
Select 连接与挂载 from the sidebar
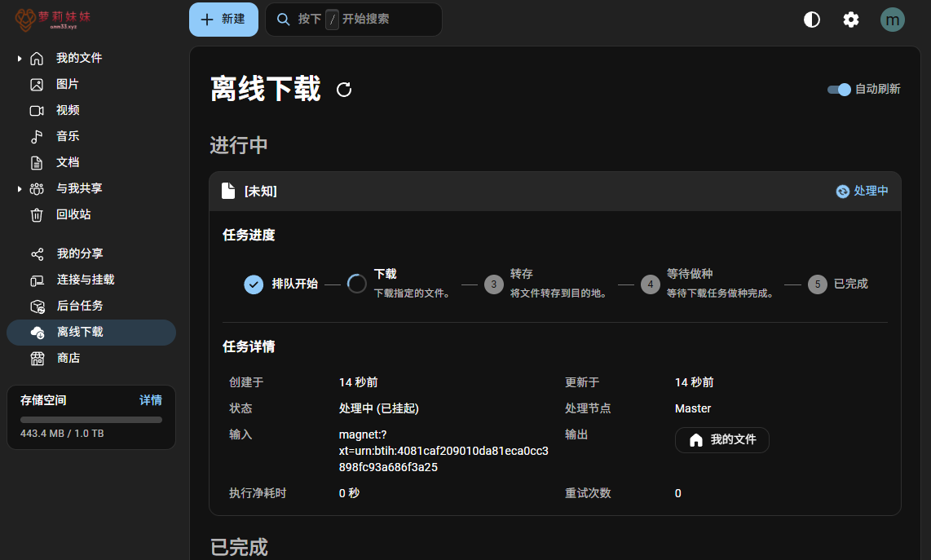(x=85, y=280)
